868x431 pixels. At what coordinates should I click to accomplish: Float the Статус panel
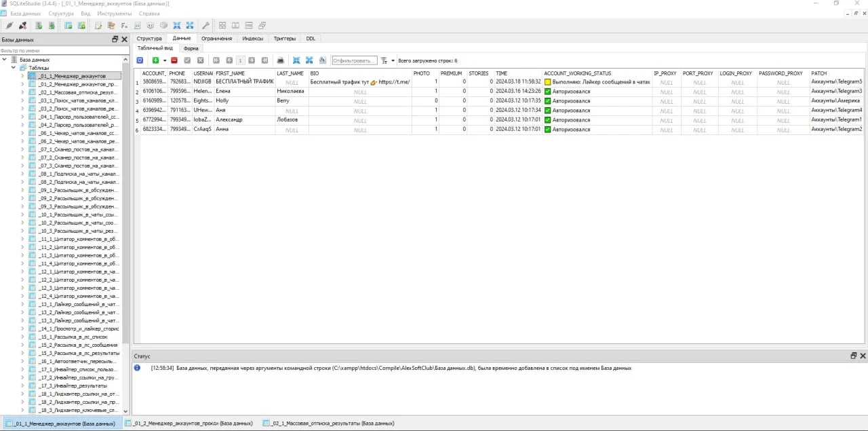coord(854,356)
